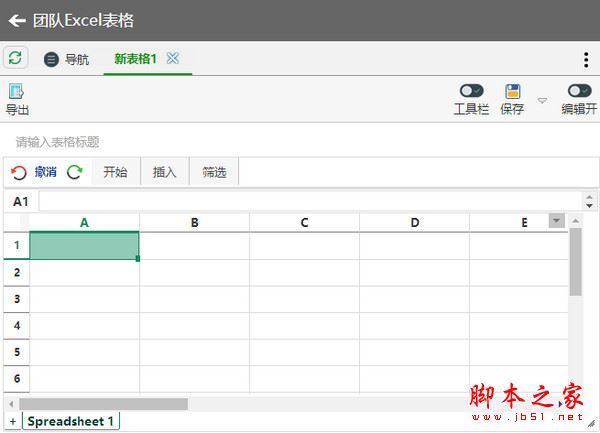Select column B header

click(194, 223)
